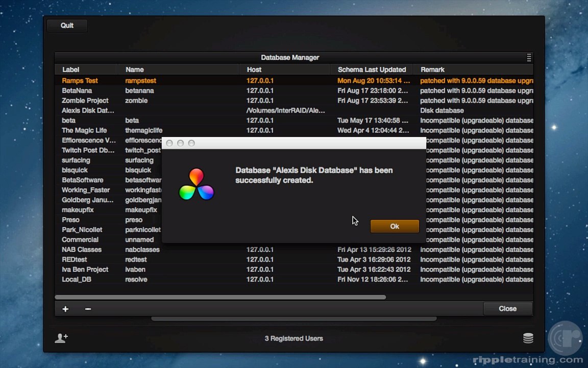Click the add user icon
Viewport: 588px width, 368px height.
click(61, 338)
